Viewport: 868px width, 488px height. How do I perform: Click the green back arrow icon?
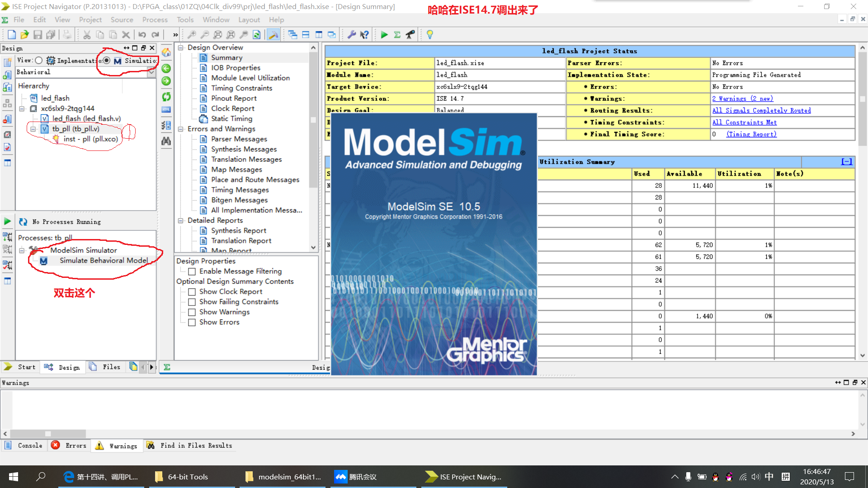pyautogui.click(x=166, y=69)
